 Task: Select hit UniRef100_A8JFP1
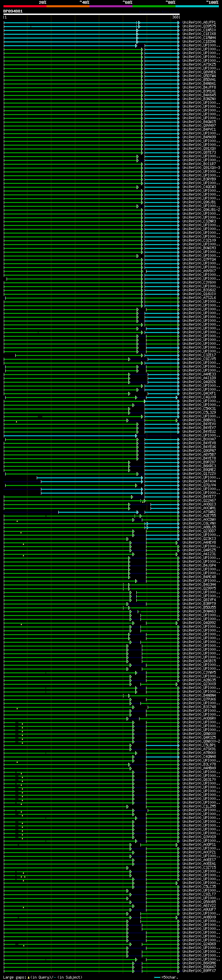[x=199, y=23]
